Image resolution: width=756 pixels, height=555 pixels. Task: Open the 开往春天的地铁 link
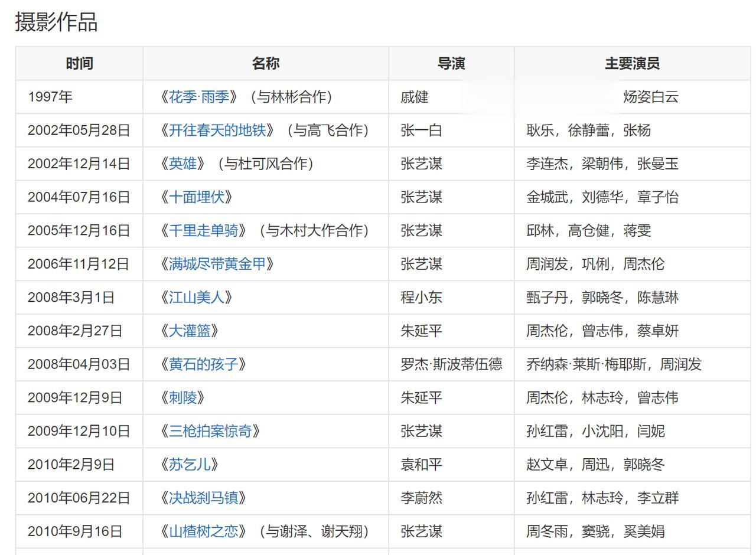(x=217, y=130)
